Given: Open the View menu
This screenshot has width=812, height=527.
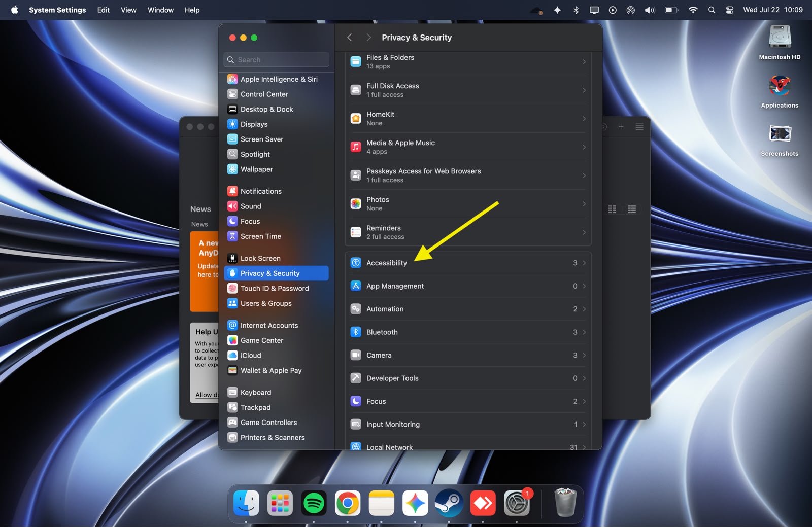Looking at the screenshot, I should [x=128, y=10].
